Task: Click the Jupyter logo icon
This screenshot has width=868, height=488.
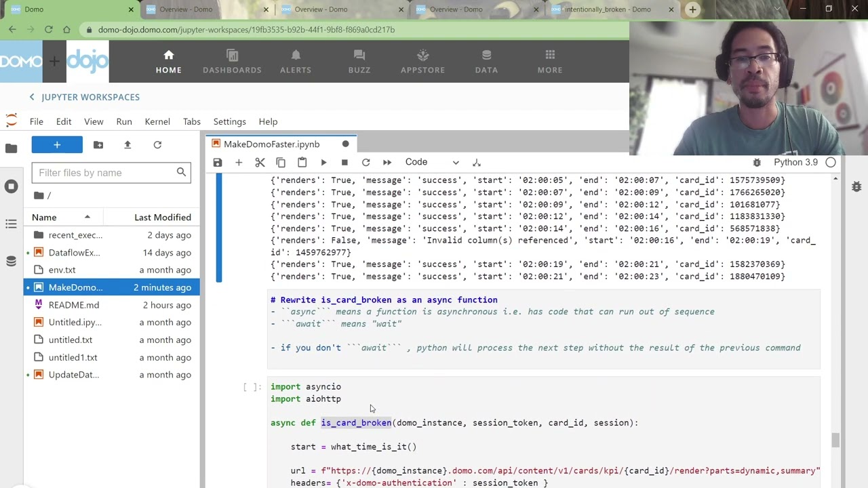Action: pos(11,121)
